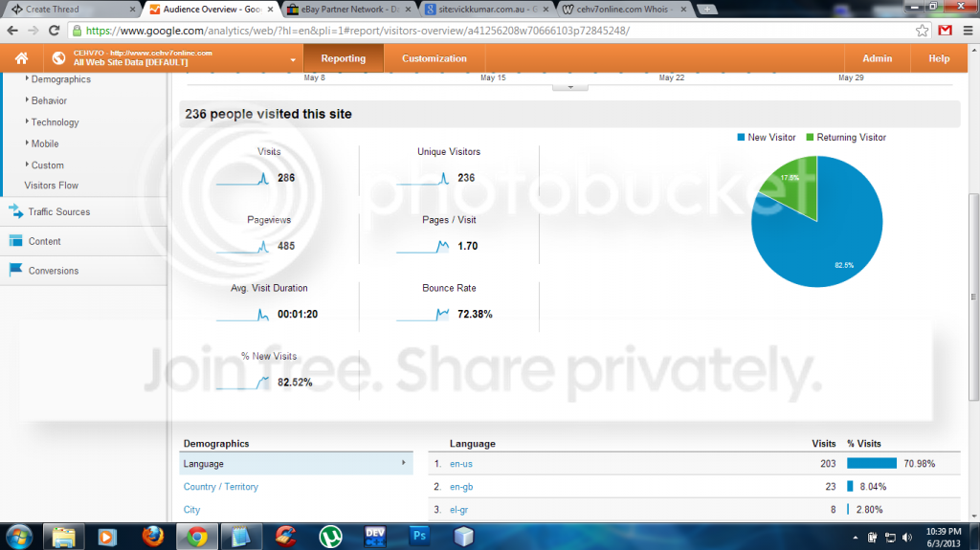Open Photoshop from the taskbar
Viewport: 980px width, 550px height.
pos(419,537)
